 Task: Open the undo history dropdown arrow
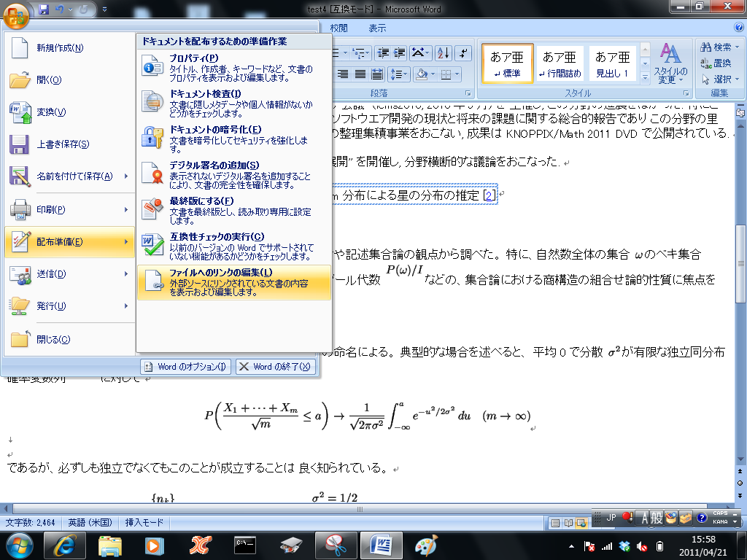point(69,9)
